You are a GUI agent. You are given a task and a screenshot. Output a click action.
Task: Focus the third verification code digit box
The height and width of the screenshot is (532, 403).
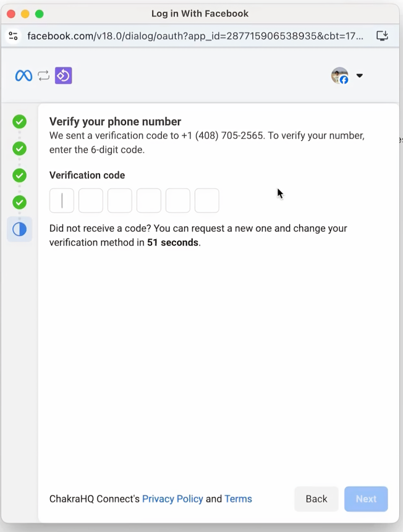coord(120,201)
